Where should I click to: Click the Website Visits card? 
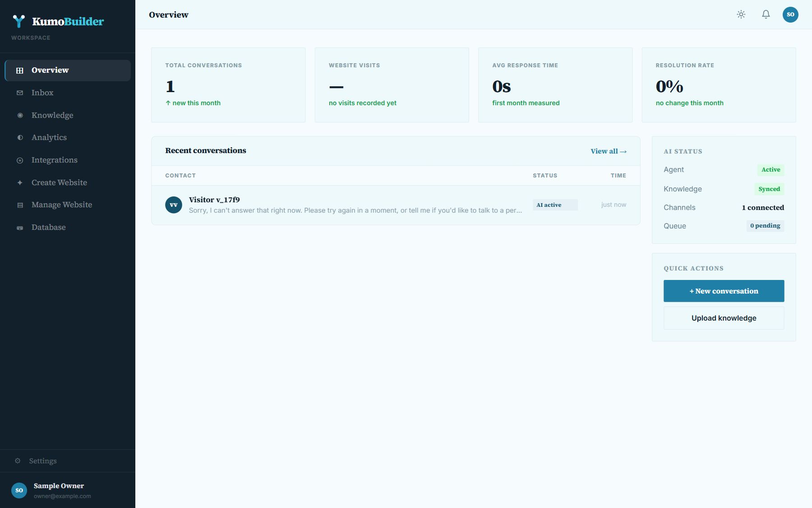392,85
